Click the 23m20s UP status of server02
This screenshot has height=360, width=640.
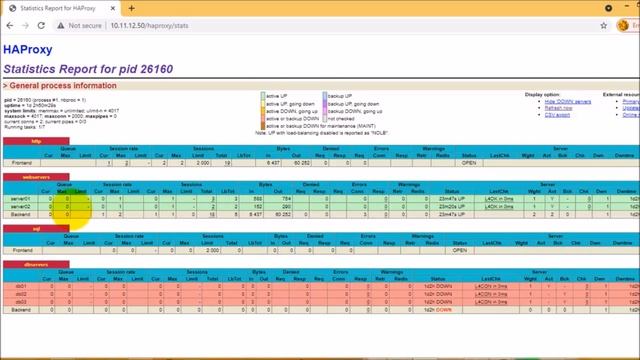(x=452, y=207)
